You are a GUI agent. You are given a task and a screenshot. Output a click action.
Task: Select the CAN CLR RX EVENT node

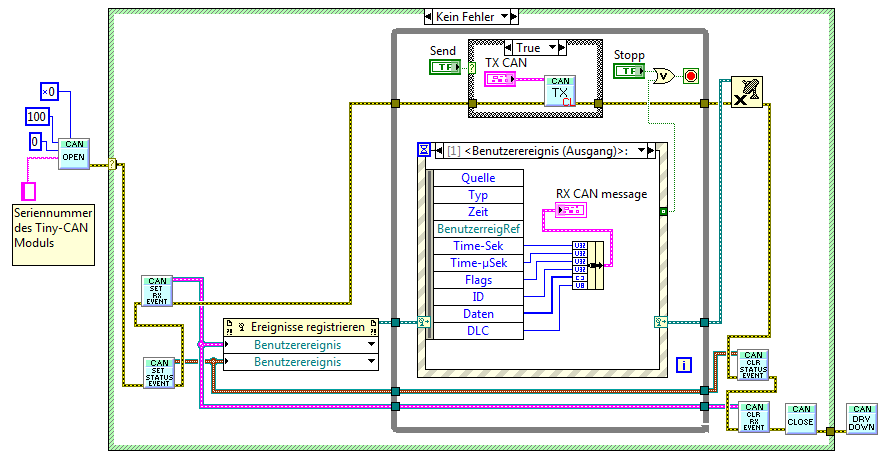pyautogui.click(x=754, y=417)
